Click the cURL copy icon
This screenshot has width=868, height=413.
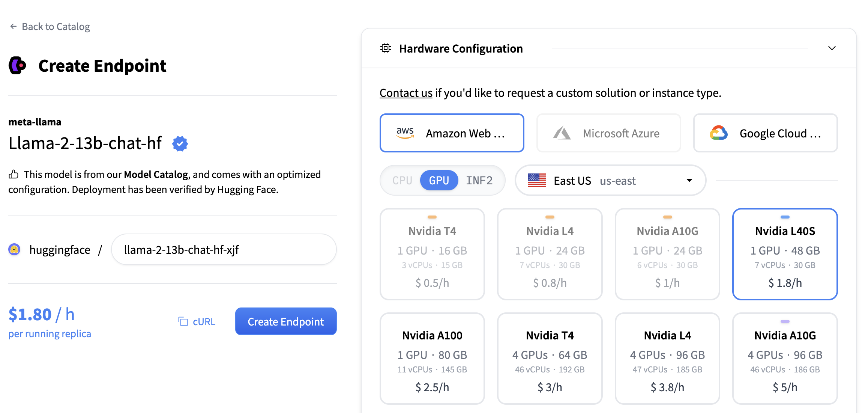(x=183, y=321)
